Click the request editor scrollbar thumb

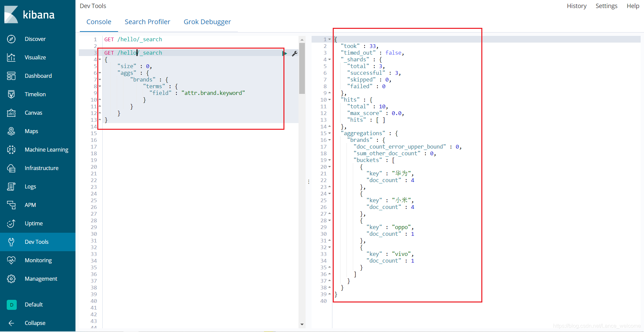coord(302,68)
